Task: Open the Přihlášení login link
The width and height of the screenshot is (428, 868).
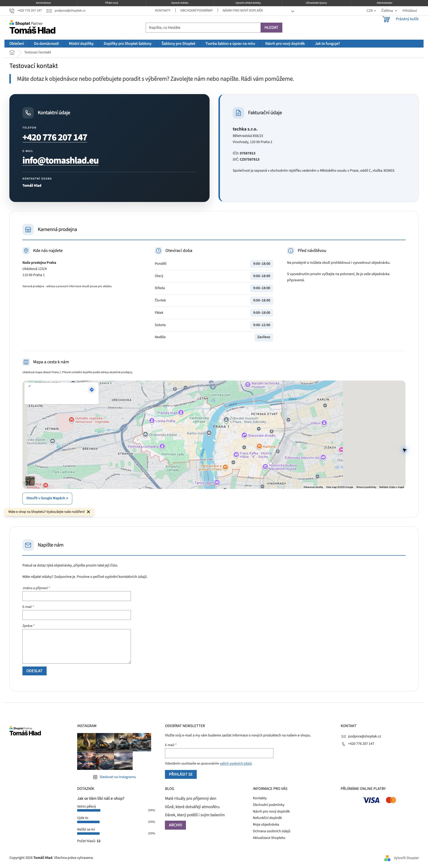Action: (x=410, y=11)
